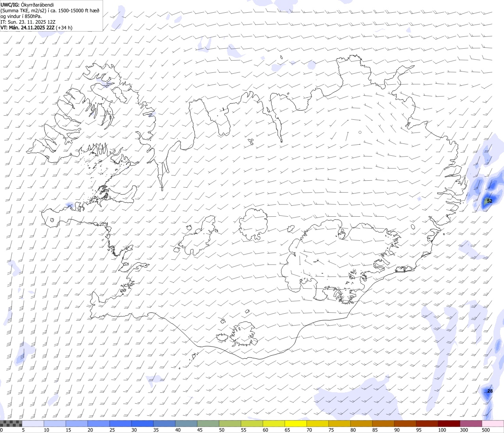
Task: Click the checkered 0–5 legend swatch
Action: (11, 423)
